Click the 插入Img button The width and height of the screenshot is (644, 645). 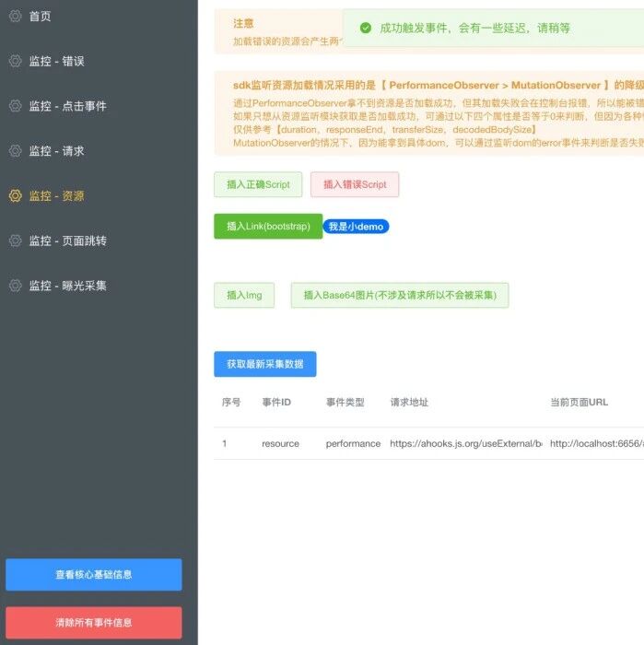(244, 295)
